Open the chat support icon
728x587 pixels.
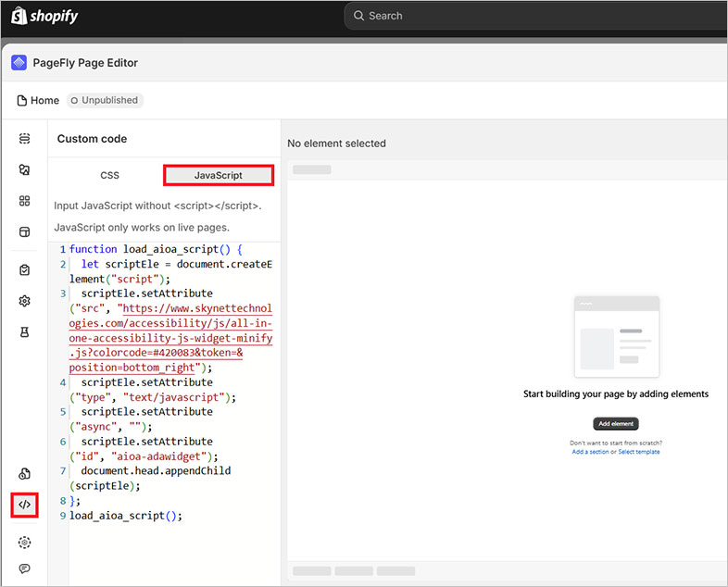[x=25, y=568]
